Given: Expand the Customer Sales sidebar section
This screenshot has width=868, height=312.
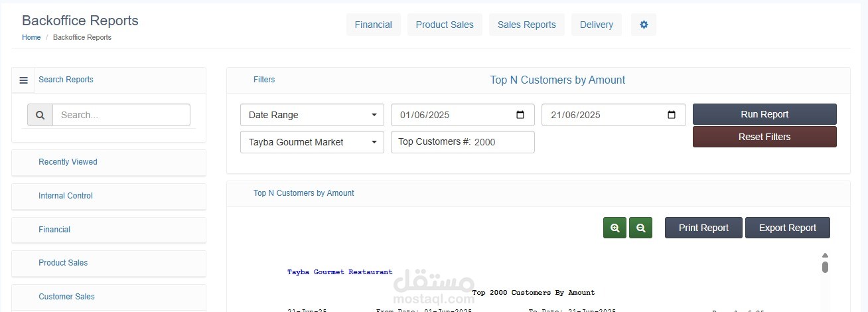Looking at the screenshot, I should point(109,297).
